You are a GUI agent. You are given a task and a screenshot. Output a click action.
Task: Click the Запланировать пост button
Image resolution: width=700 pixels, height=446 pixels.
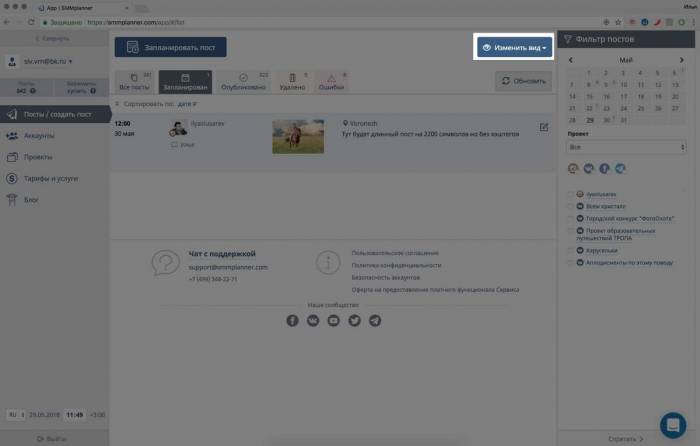(x=170, y=47)
